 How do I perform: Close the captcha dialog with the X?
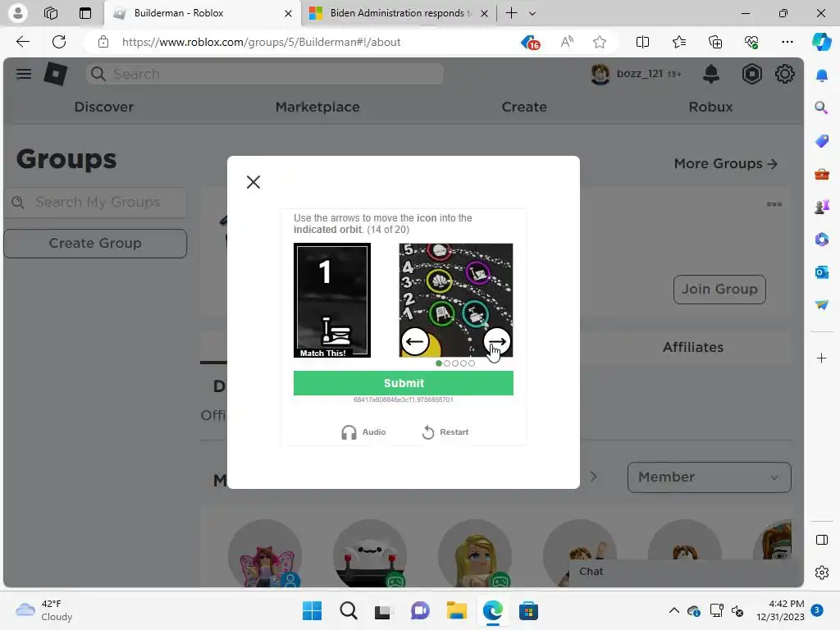(x=253, y=182)
